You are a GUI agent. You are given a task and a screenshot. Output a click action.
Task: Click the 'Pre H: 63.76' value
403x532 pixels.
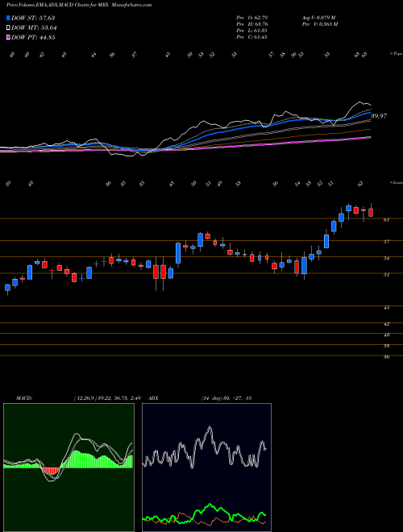tap(252, 24)
